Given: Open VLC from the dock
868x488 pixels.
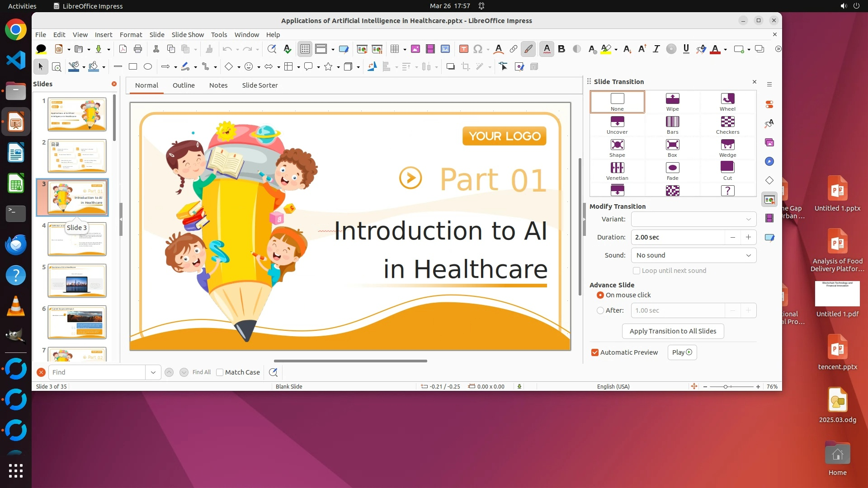Looking at the screenshot, I should (16, 306).
